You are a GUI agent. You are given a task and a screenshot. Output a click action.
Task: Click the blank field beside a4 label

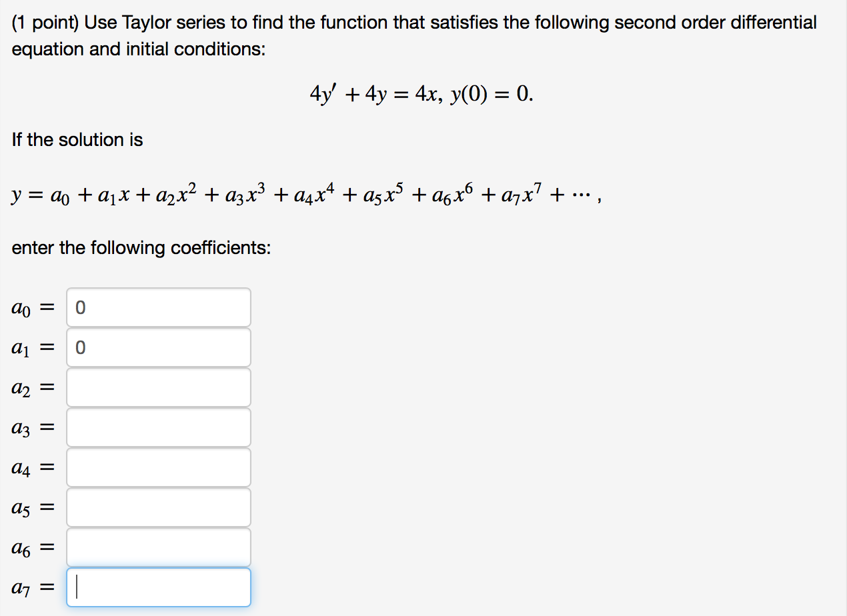point(158,467)
